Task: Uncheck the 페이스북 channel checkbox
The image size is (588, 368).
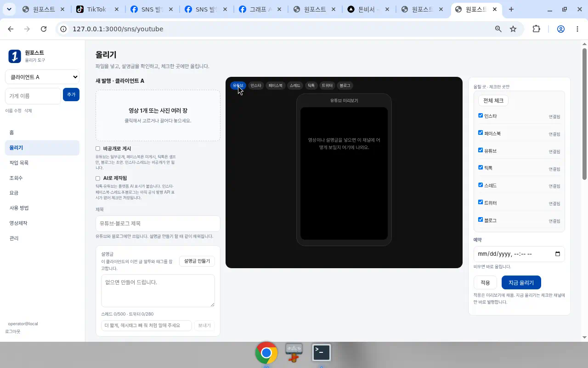Action: 481,133
